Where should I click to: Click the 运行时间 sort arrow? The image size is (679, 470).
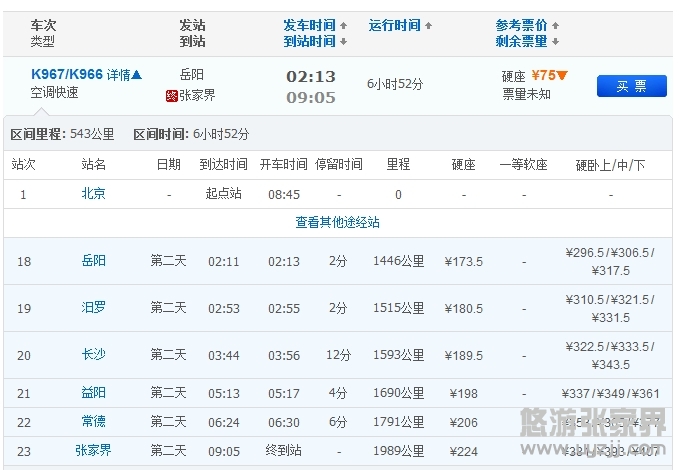point(429,25)
